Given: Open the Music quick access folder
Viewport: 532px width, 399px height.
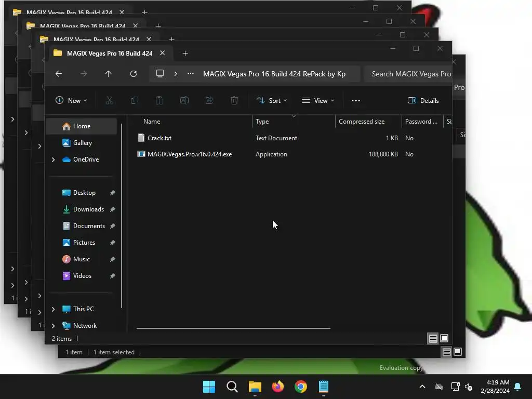Looking at the screenshot, I should point(82,259).
